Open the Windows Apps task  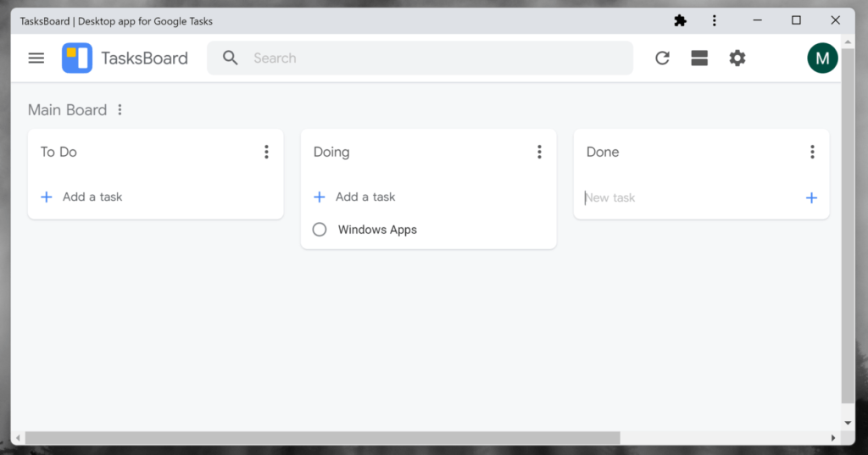(377, 230)
